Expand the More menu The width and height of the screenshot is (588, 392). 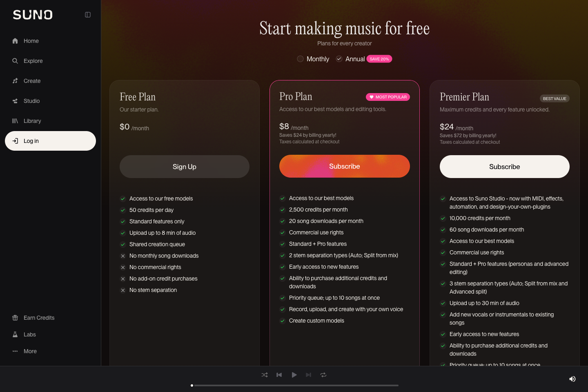pyautogui.click(x=50, y=351)
